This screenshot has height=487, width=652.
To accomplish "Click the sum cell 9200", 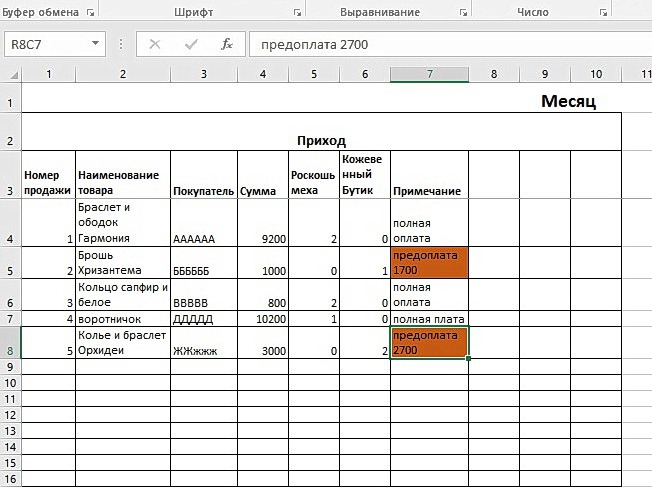I will [263, 222].
